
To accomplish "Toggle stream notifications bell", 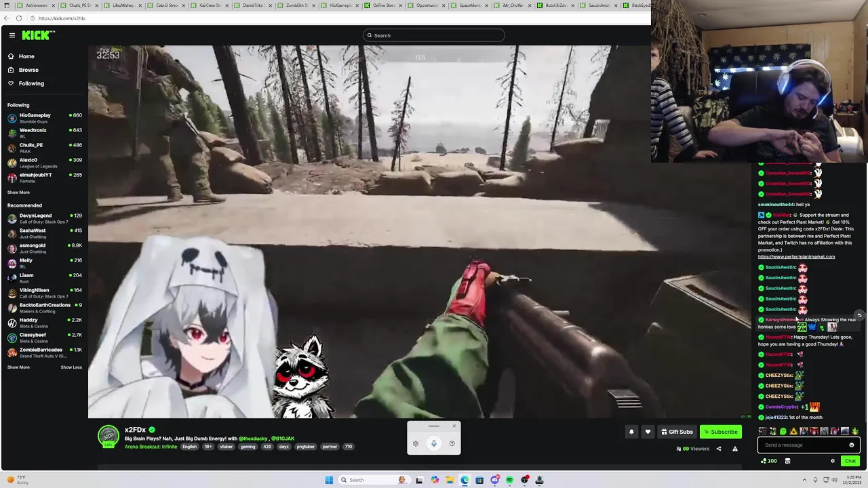I will (x=631, y=432).
